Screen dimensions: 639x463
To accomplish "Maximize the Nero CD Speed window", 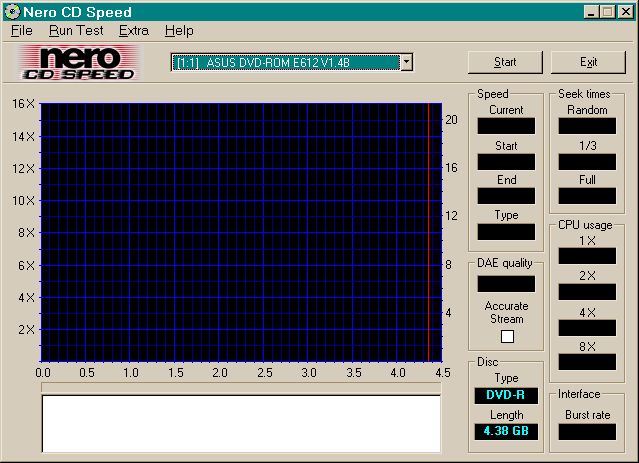I will (607, 12).
